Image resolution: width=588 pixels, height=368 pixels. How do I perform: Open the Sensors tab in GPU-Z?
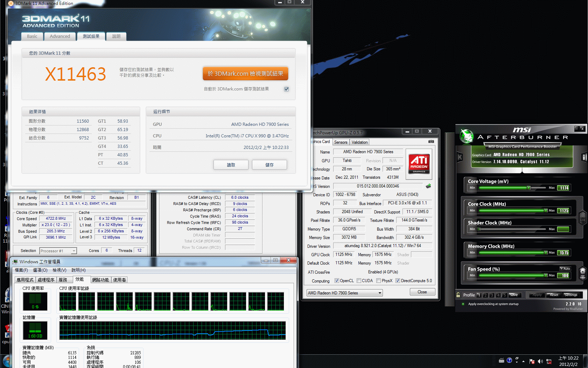coord(341,142)
